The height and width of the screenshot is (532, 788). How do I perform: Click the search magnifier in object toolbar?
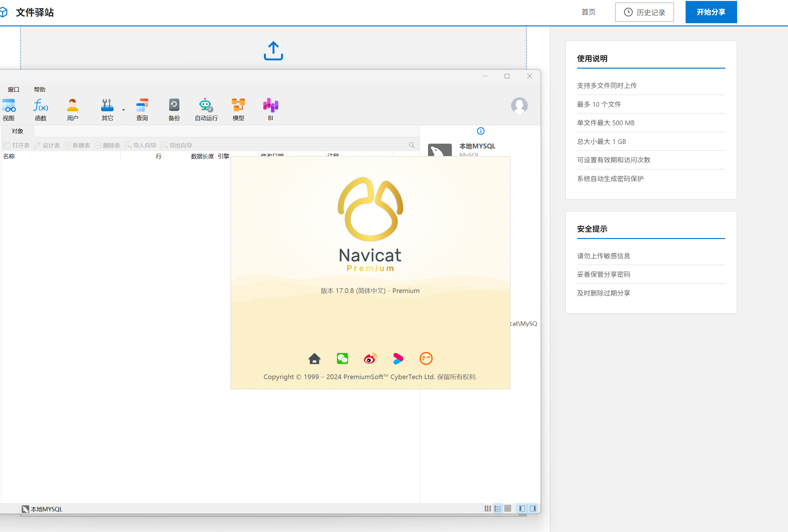pos(411,145)
